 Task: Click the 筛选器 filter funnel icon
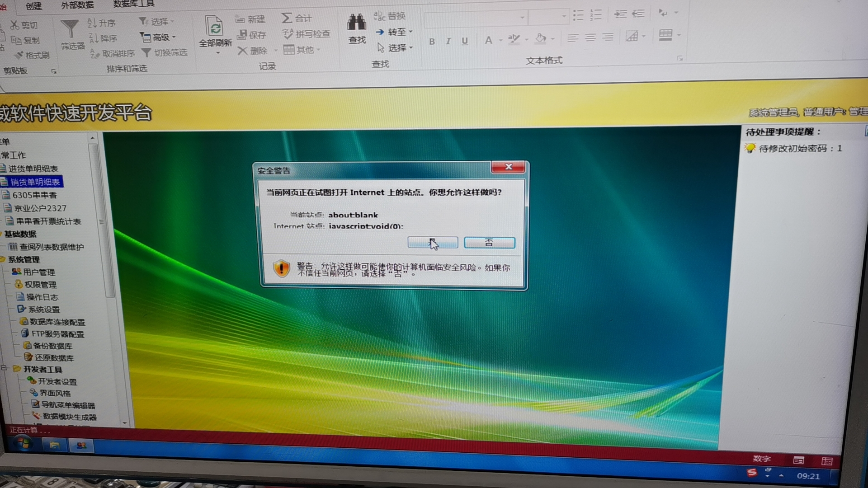70,29
